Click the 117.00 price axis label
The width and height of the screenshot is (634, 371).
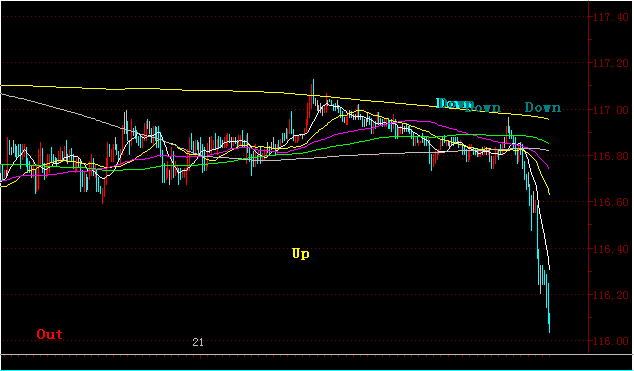tap(611, 110)
